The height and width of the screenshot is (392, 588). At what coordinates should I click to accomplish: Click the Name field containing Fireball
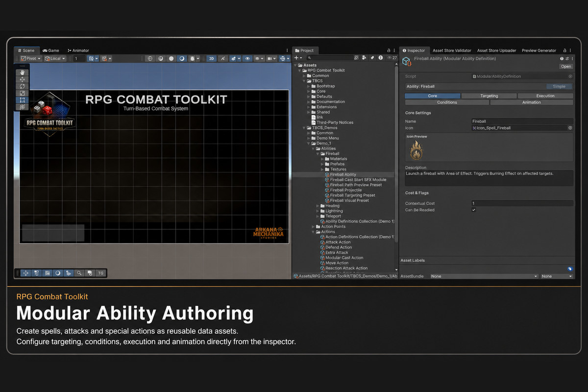(522, 121)
